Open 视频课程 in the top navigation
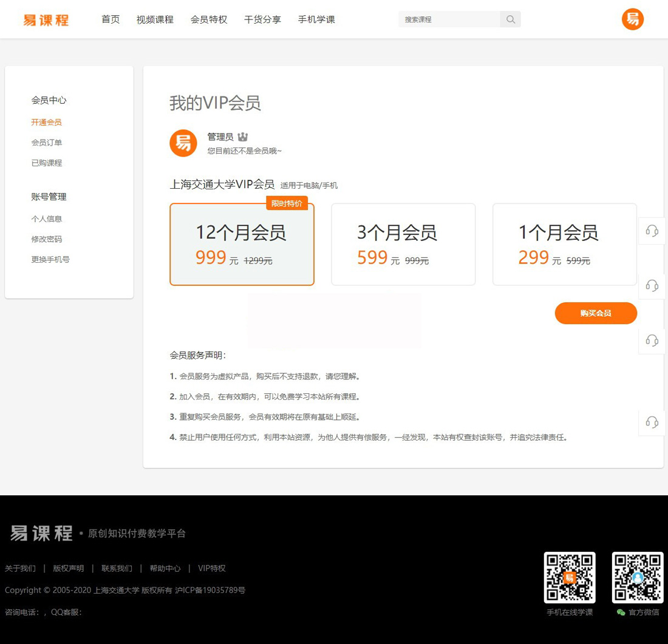Viewport: 668px width, 644px height. 155,19
